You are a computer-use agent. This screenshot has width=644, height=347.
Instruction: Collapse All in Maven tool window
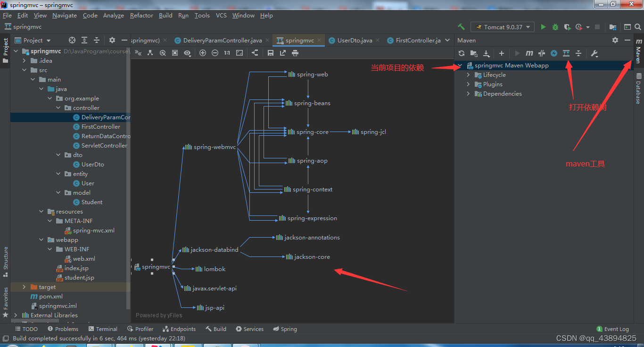[578, 53]
